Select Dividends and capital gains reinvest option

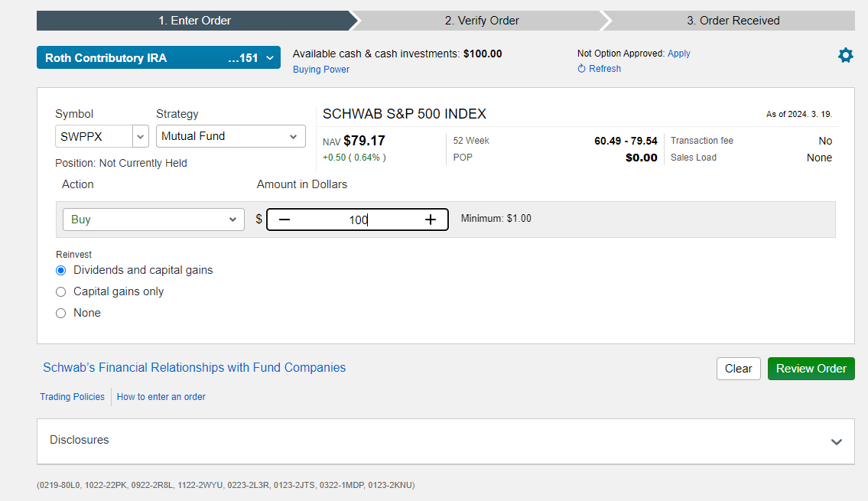coord(61,270)
